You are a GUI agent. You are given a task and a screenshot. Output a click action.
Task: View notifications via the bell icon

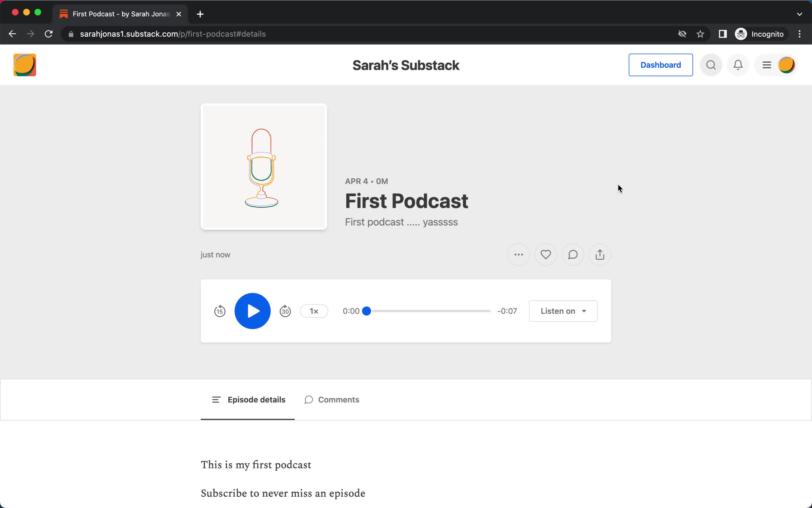pyautogui.click(x=738, y=65)
